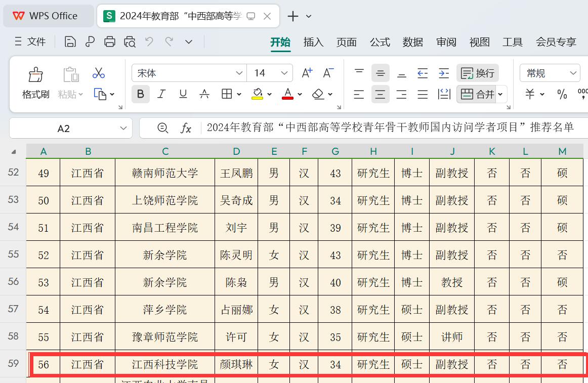The height and width of the screenshot is (383, 588).
Task: Click the Increase font size icon
Action: [x=307, y=73]
